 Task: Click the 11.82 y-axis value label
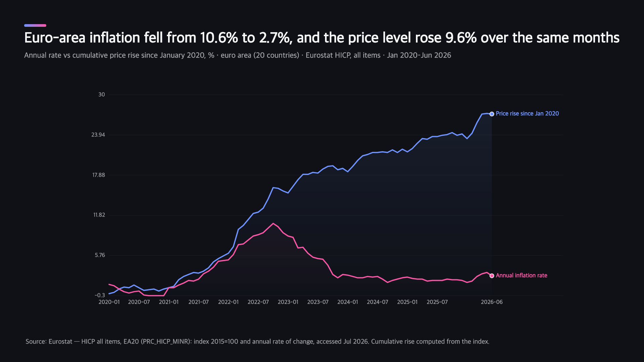point(99,215)
